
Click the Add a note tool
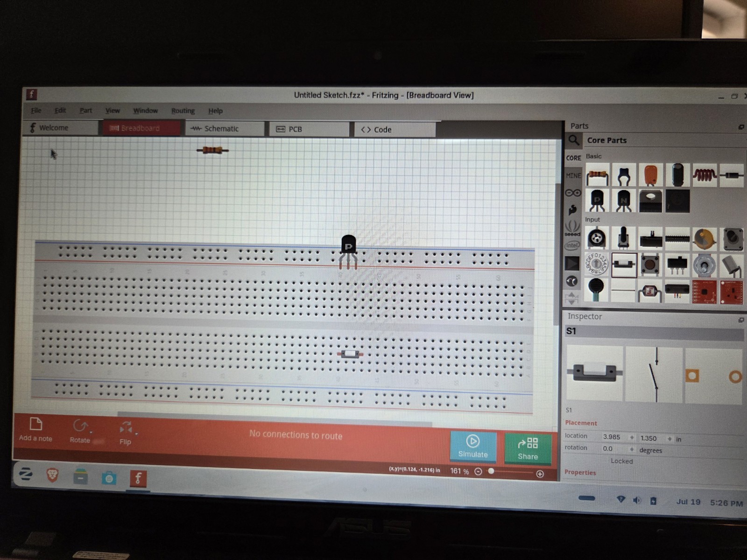click(x=35, y=430)
